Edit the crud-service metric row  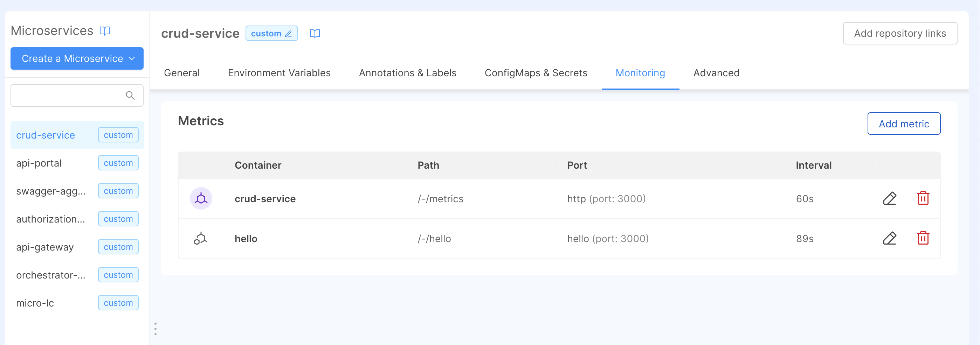pyautogui.click(x=889, y=198)
